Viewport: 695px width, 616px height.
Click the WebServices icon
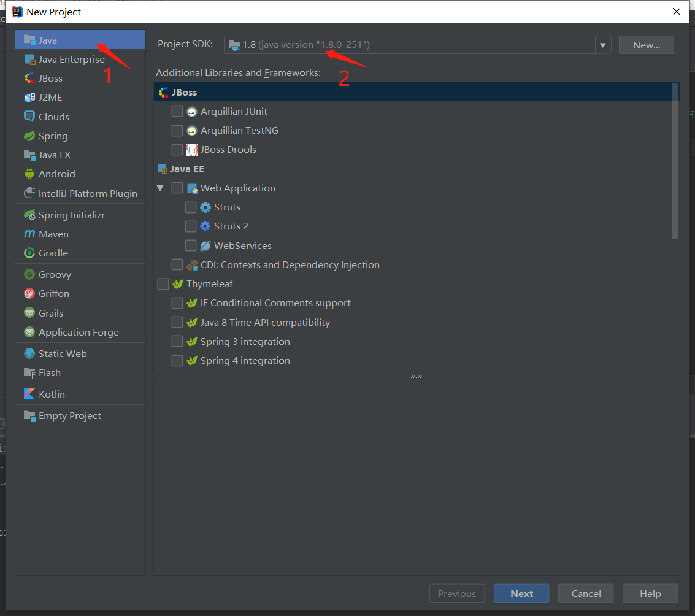pyautogui.click(x=205, y=245)
